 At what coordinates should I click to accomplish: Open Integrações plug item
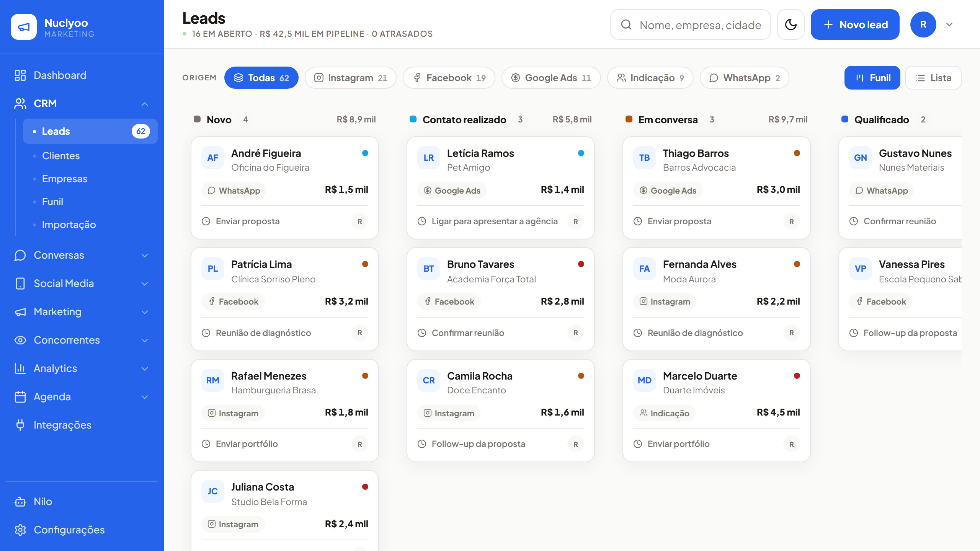coord(82,425)
